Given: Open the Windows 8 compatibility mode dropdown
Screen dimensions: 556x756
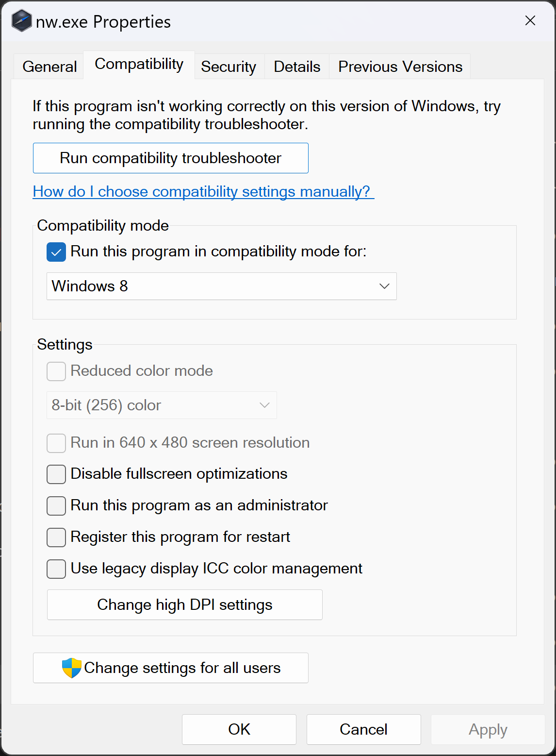Looking at the screenshot, I should [221, 286].
